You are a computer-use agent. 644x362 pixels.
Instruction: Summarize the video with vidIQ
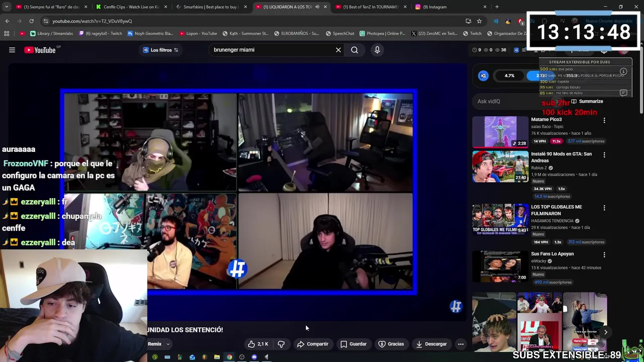coord(587,101)
